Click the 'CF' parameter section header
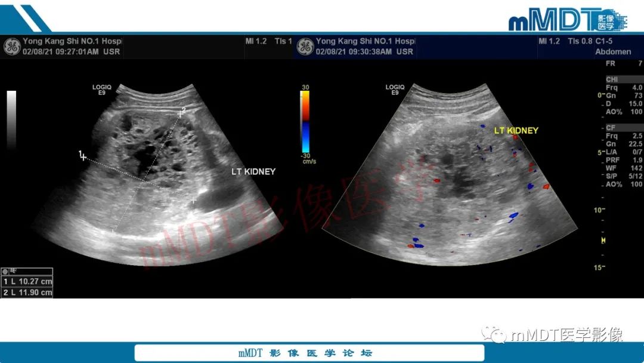 click(624, 128)
